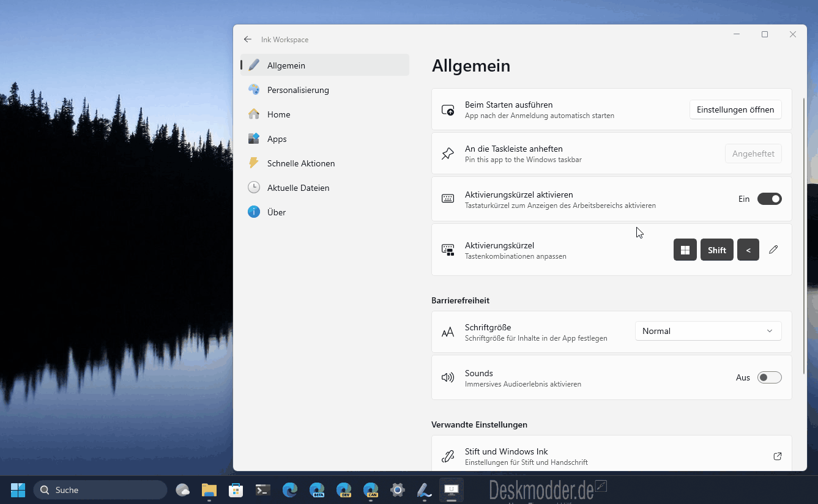The image size is (818, 504).
Task: Turn off Aktivierungskürzel aktivieren toggle
Action: [x=770, y=199]
